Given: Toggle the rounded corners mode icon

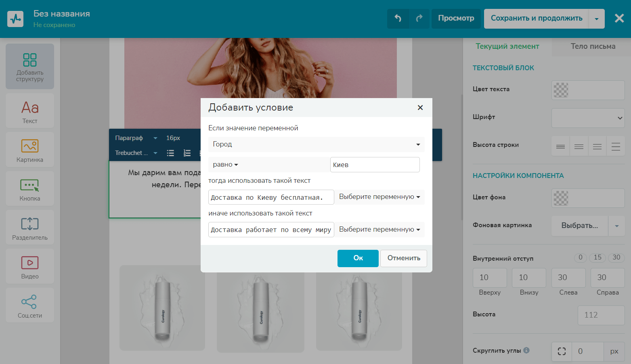Looking at the screenshot, I should tap(562, 351).
